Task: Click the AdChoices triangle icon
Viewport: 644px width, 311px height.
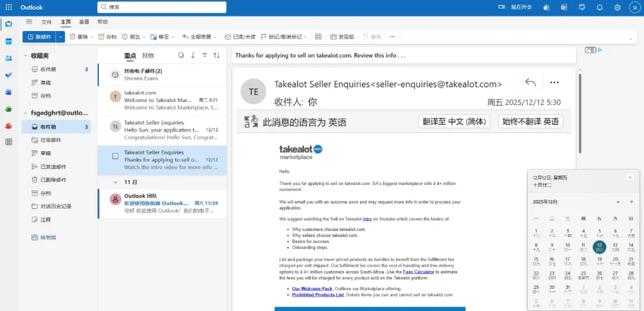Action: [600, 50]
